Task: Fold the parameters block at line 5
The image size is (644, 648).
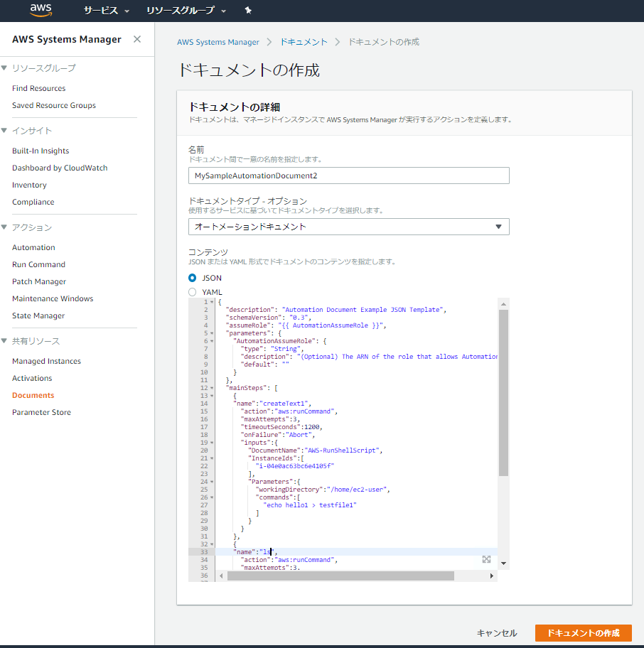Action: coord(212,333)
